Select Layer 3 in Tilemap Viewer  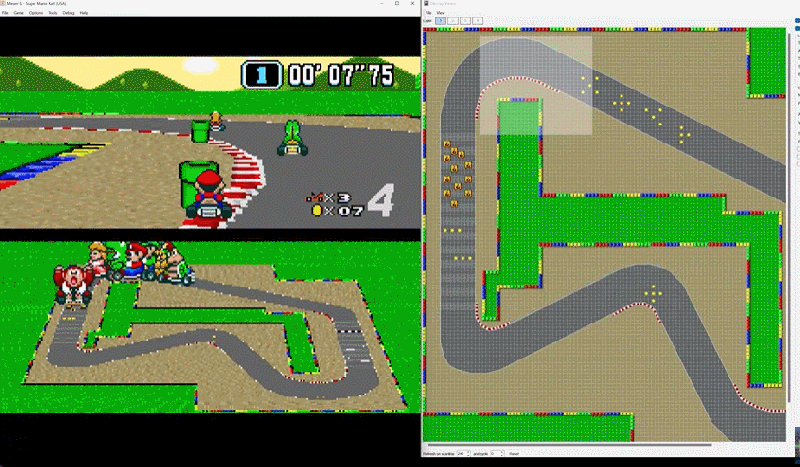[465, 21]
